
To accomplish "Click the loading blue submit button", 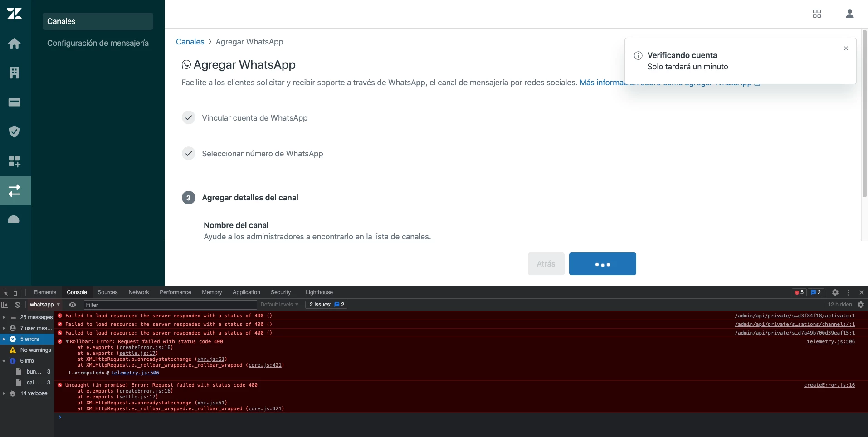I will 603,264.
